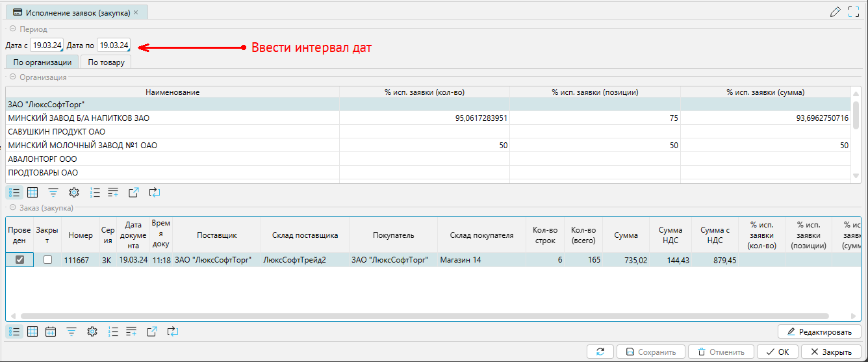Switch Организация table to grid view
Viewport: 868px width, 362px height.
[x=32, y=192]
